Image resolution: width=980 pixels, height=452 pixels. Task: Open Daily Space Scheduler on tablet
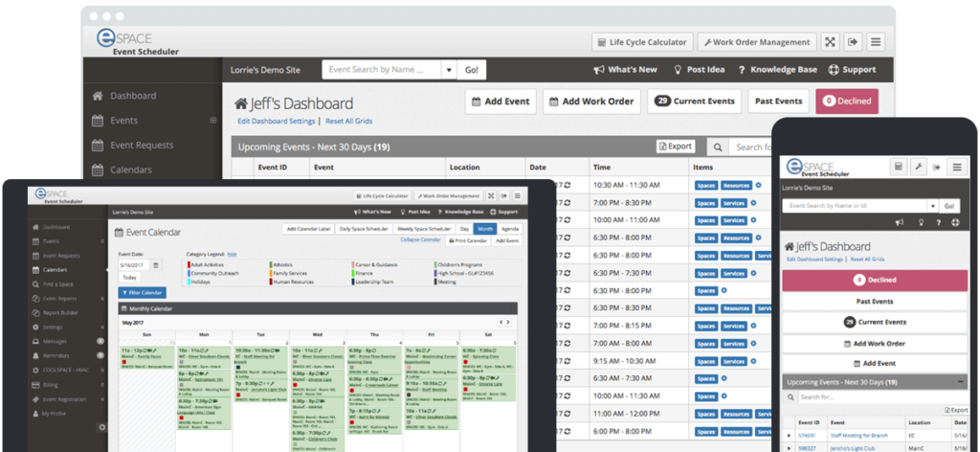tap(365, 229)
